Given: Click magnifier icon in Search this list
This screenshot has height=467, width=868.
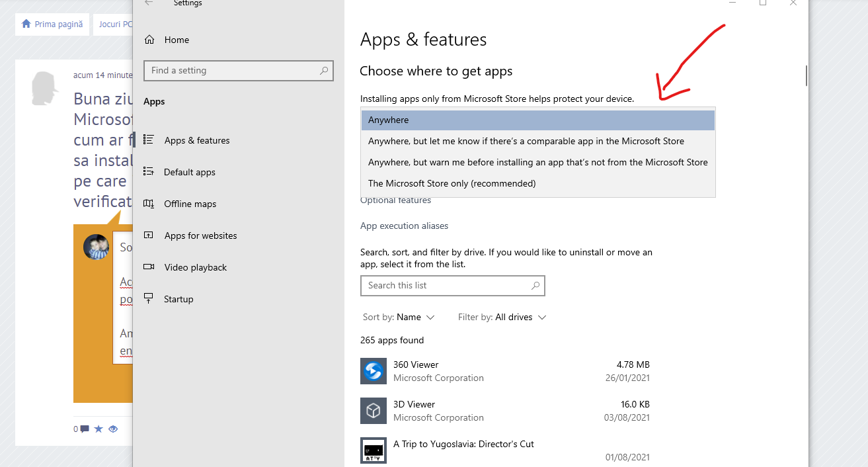Looking at the screenshot, I should (535, 286).
